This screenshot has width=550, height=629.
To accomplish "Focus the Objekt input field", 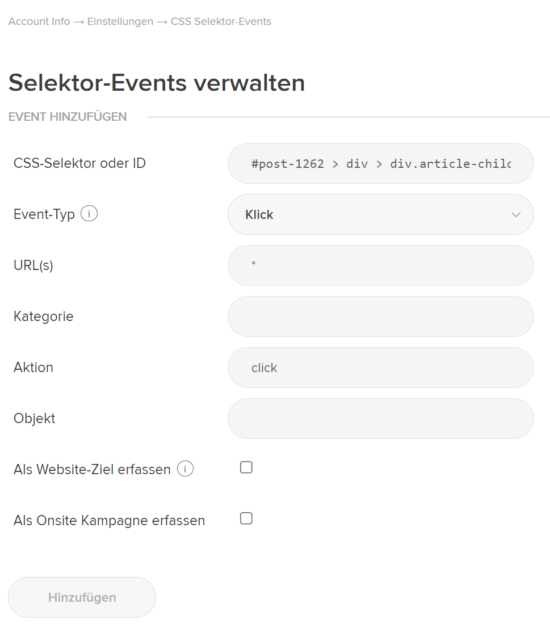I will [380, 418].
